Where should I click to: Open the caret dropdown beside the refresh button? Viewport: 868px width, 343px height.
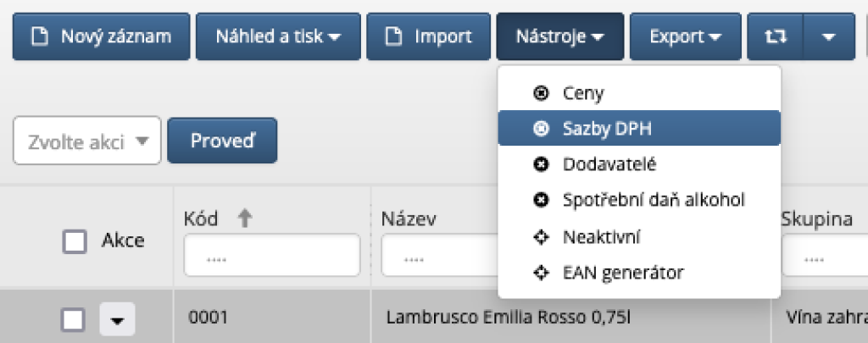pyautogui.click(x=828, y=36)
